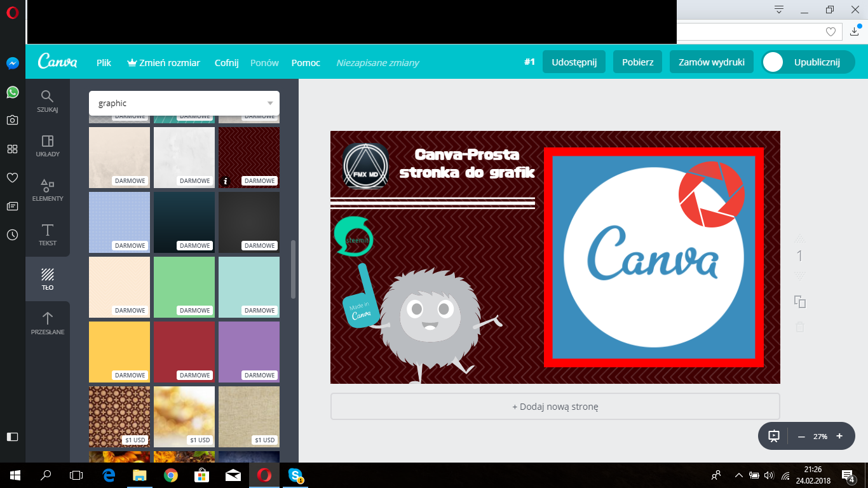This screenshot has height=488, width=868.
Task: Click the Opera snapshot camera icon
Action: point(13,120)
